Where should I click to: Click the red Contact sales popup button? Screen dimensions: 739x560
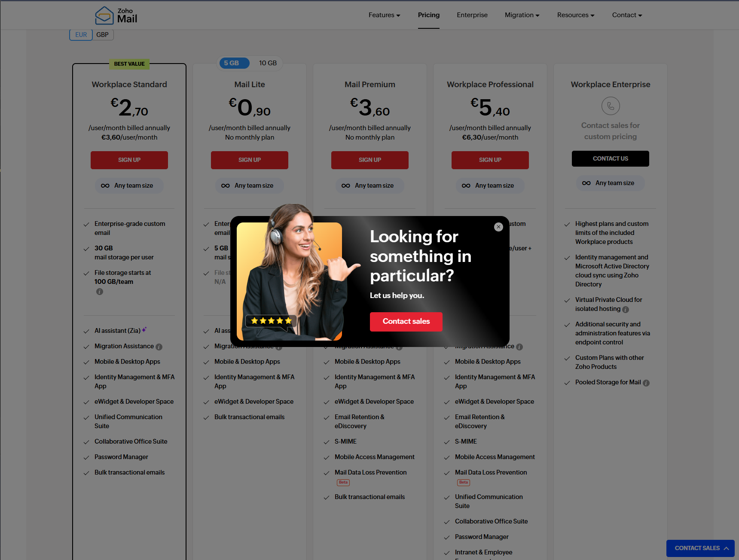click(x=406, y=322)
